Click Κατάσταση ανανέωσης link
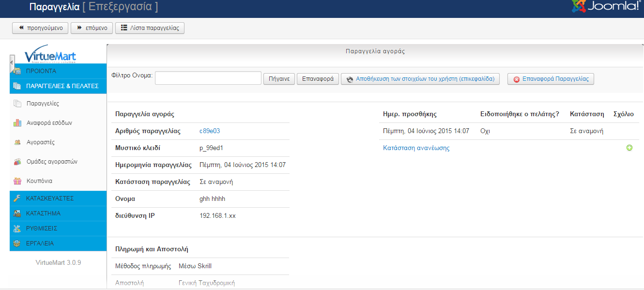The image size is (644, 290). pos(416,148)
